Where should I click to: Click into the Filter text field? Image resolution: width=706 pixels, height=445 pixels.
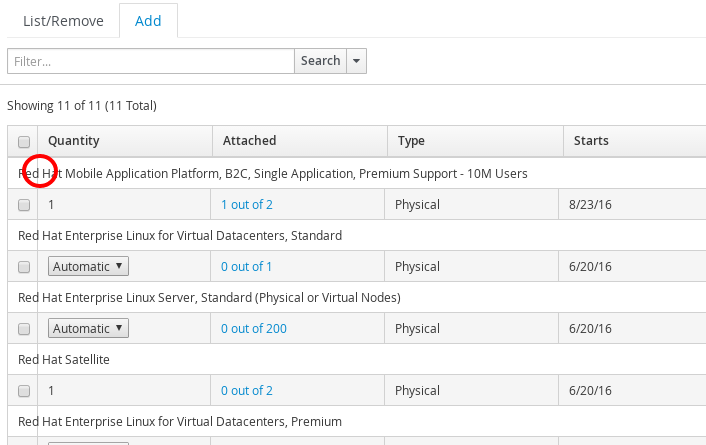tap(151, 61)
